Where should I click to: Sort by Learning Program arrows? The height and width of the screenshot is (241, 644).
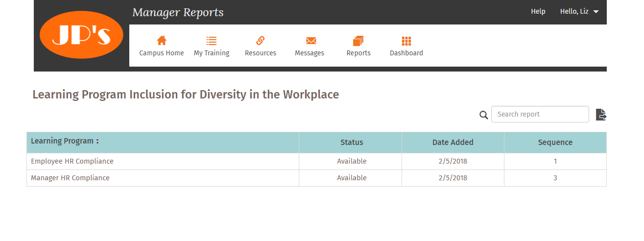(x=97, y=142)
